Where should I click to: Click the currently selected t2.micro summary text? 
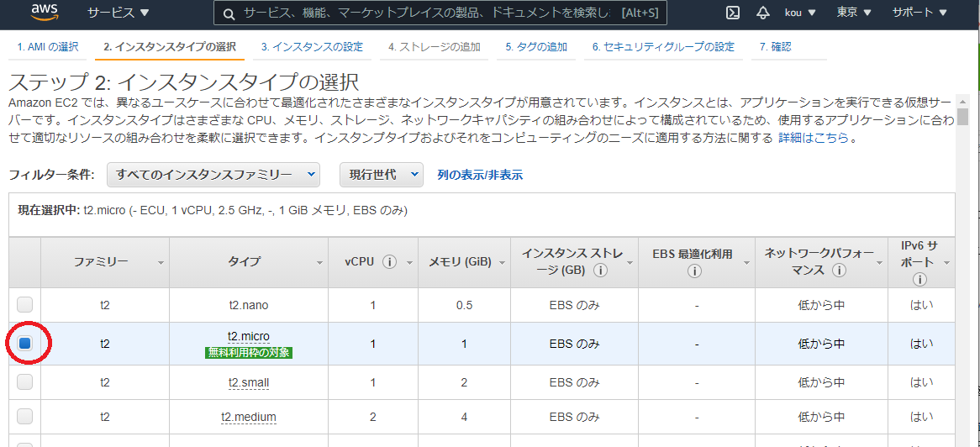tap(213, 211)
